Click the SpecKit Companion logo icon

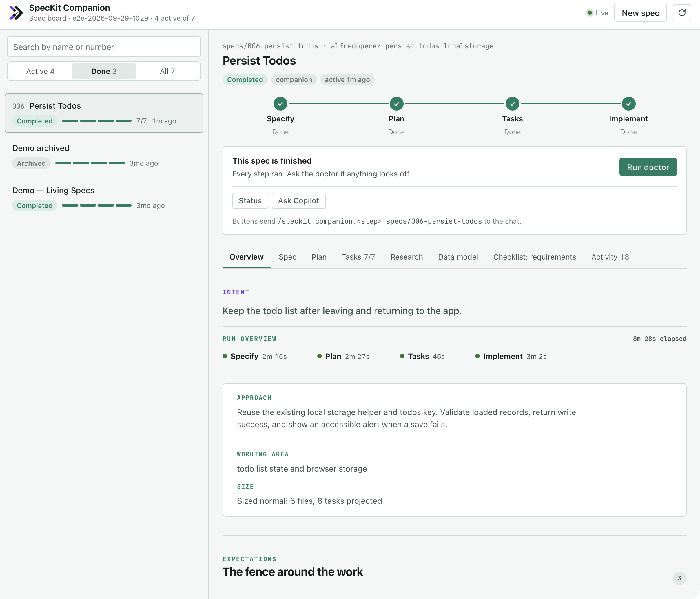[x=16, y=13]
